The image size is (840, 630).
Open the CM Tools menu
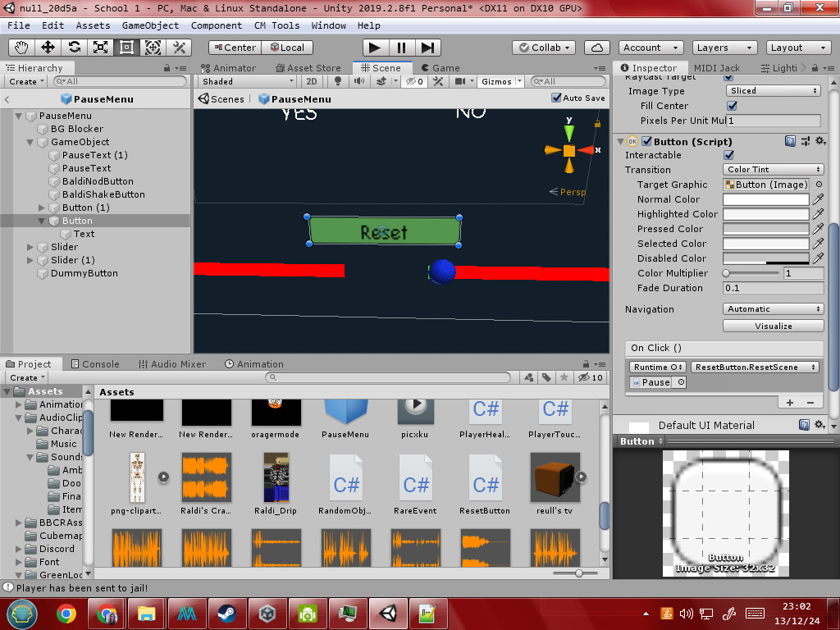tap(277, 25)
